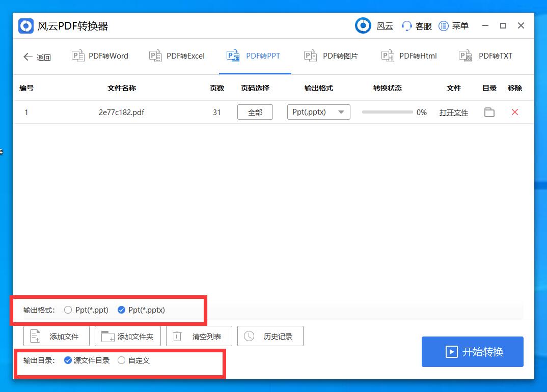Remove 2e77c182.pdf with the red X

515,112
